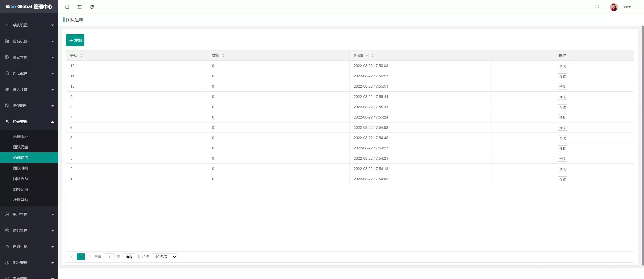Click the vertical page scrollbar
644x279 pixels.
coord(643,145)
